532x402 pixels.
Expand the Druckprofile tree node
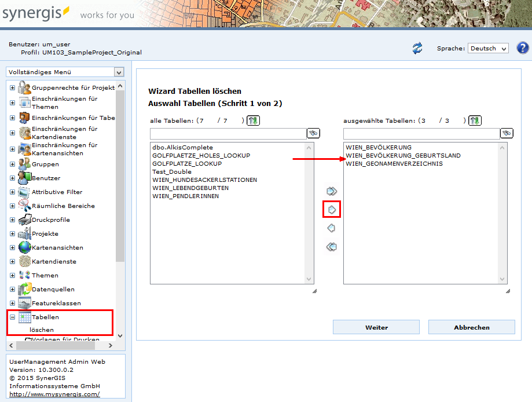click(x=12, y=220)
